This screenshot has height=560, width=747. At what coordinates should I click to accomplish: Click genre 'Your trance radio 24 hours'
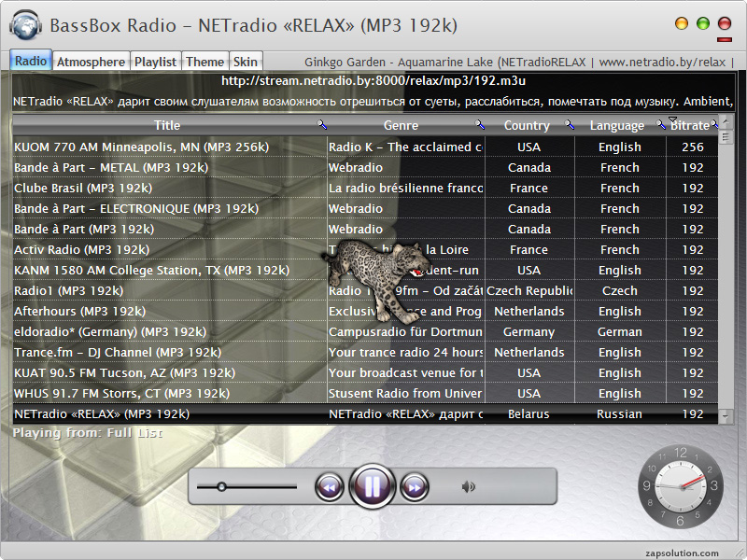tap(406, 352)
